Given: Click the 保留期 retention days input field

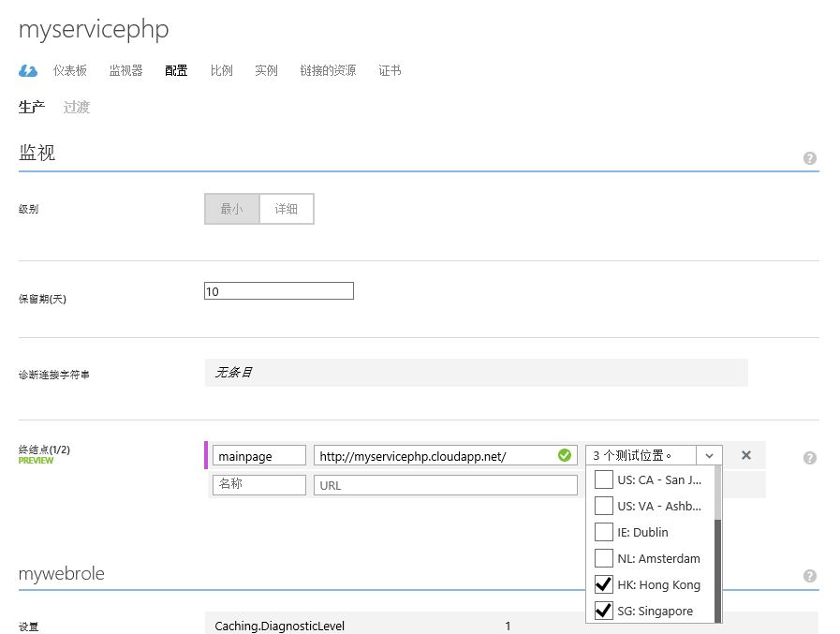Looking at the screenshot, I should [278, 290].
